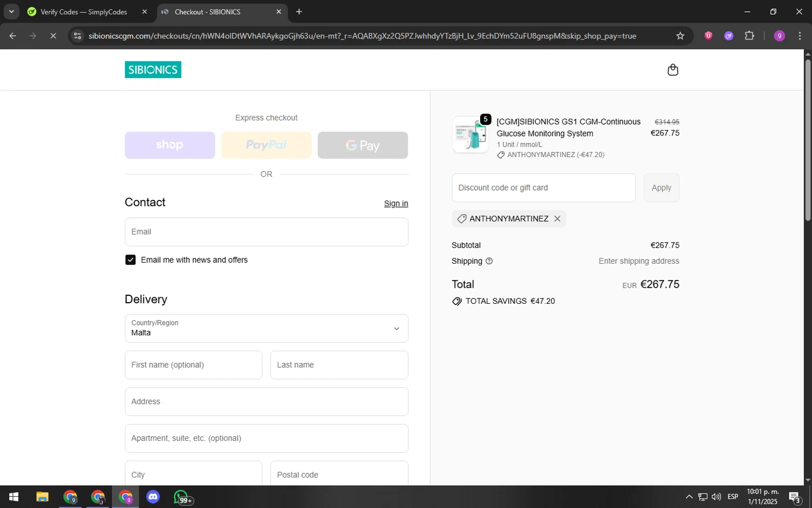Screen dimensions: 812x508
Task: Close the Checkout - SIBIONICS tab
Action: click(279, 11)
